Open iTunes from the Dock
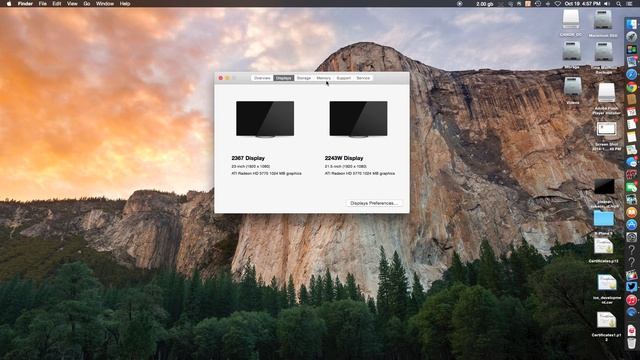This screenshot has width=640, height=360. pos(631,299)
